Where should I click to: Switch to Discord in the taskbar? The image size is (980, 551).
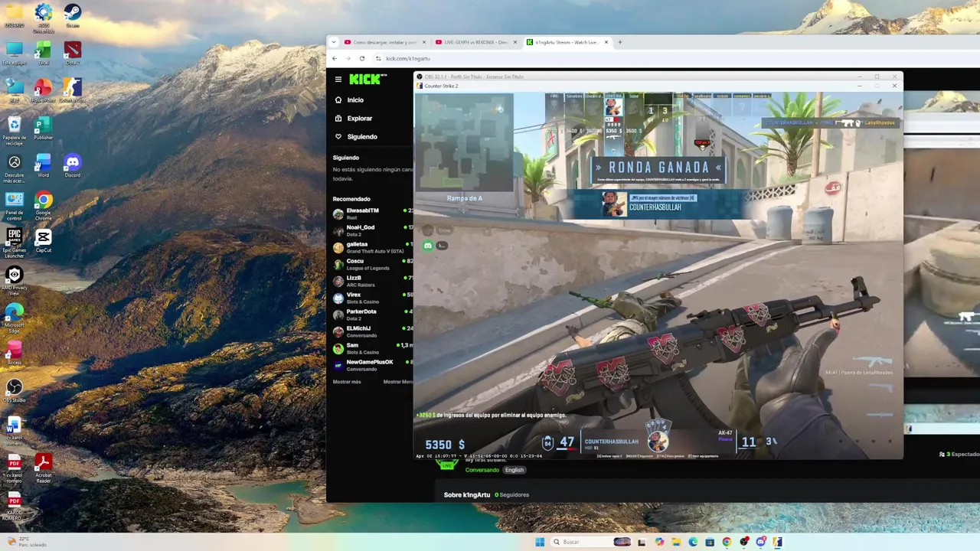760,542
